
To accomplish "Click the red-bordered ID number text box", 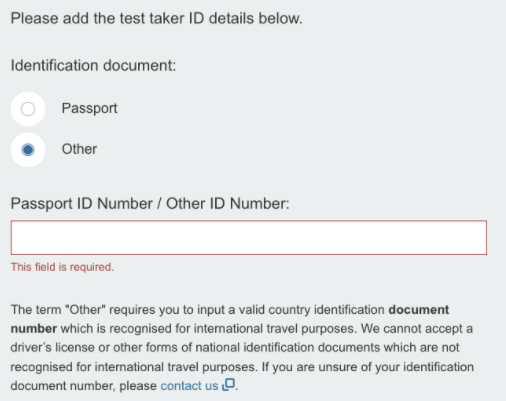I will pos(249,238).
